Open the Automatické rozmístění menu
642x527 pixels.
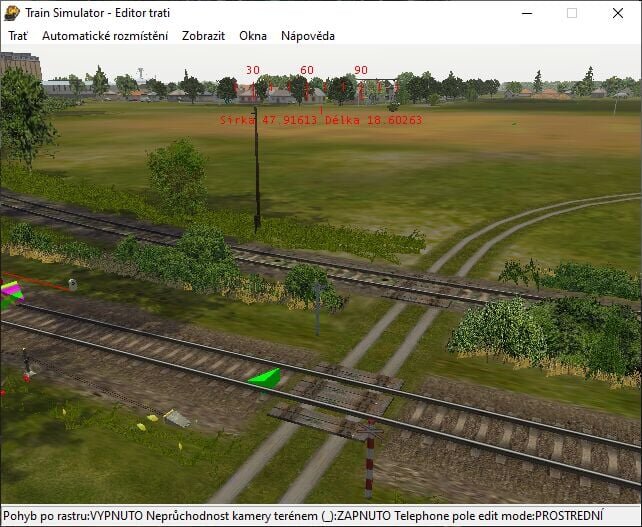pyautogui.click(x=104, y=35)
